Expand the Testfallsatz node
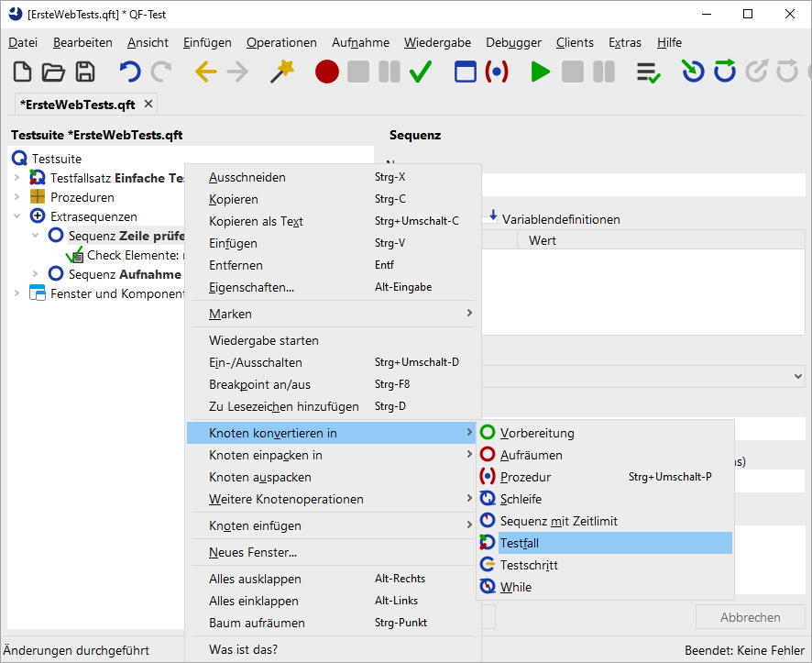The width and height of the screenshot is (812, 663). point(17,178)
